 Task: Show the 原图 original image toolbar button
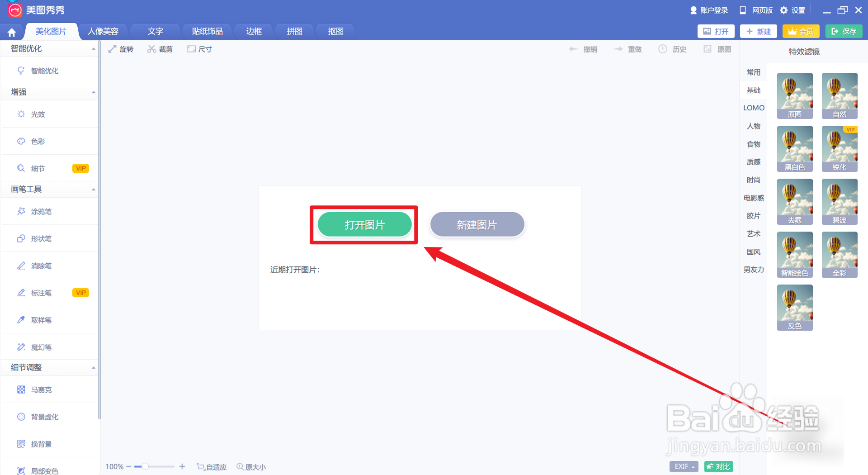(x=717, y=49)
